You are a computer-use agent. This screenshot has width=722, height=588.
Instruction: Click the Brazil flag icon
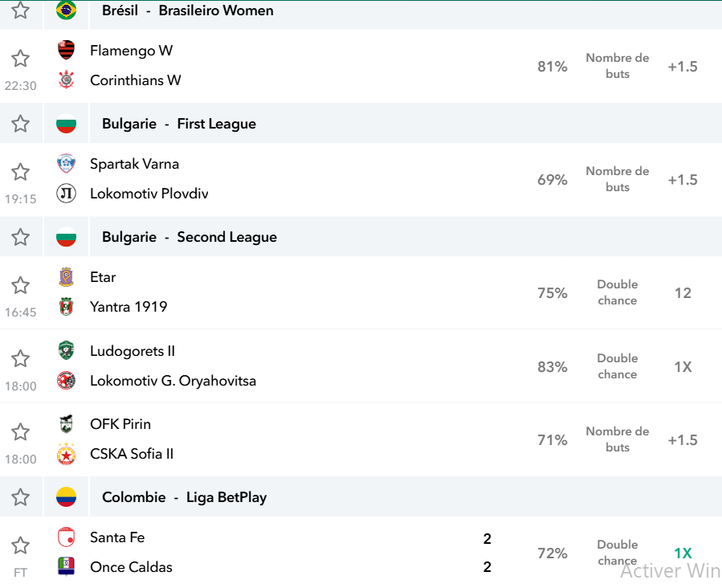click(66, 10)
